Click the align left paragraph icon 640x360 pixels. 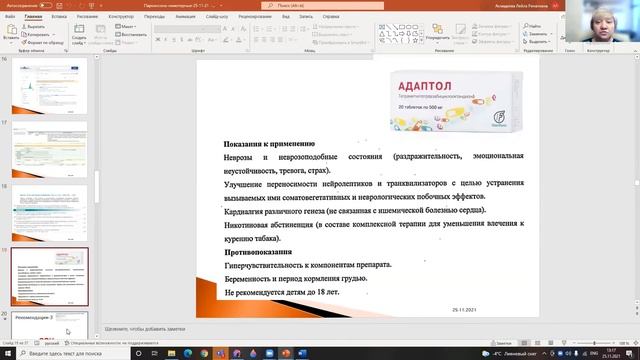256,40
